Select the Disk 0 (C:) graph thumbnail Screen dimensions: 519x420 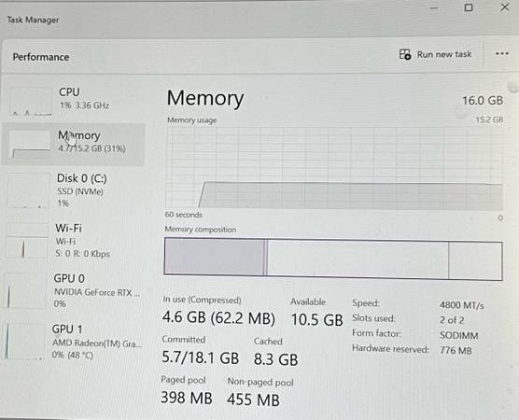click(x=28, y=190)
